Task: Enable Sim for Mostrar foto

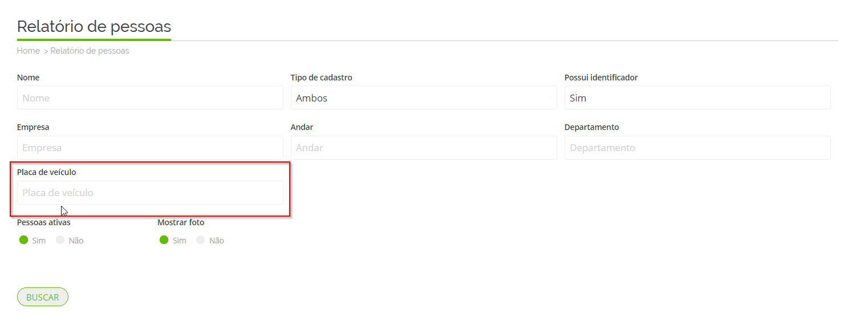Action: (164, 240)
